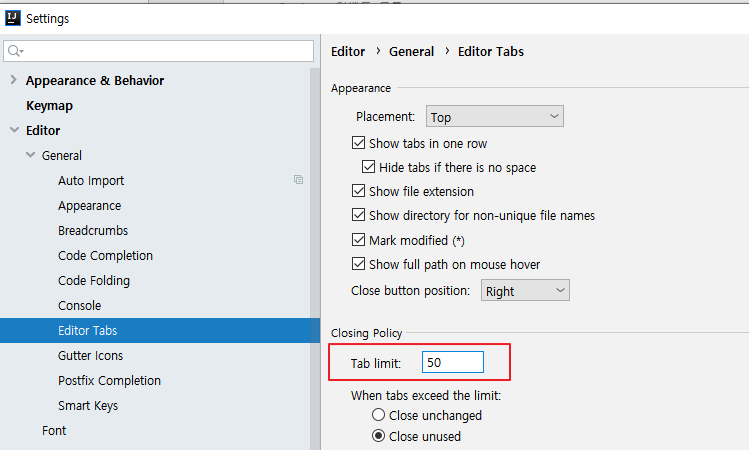
Task: Click the Appearance section heading on right
Action: 361,88
